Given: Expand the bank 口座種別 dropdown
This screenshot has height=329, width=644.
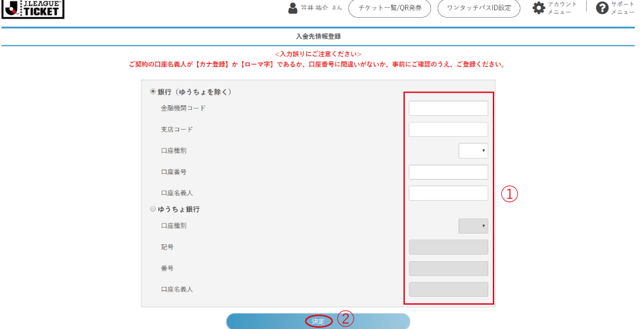Looking at the screenshot, I should pos(473,151).
